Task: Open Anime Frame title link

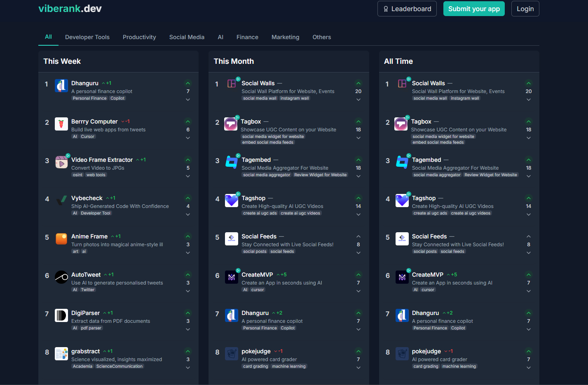Action: tap(89, 236)
